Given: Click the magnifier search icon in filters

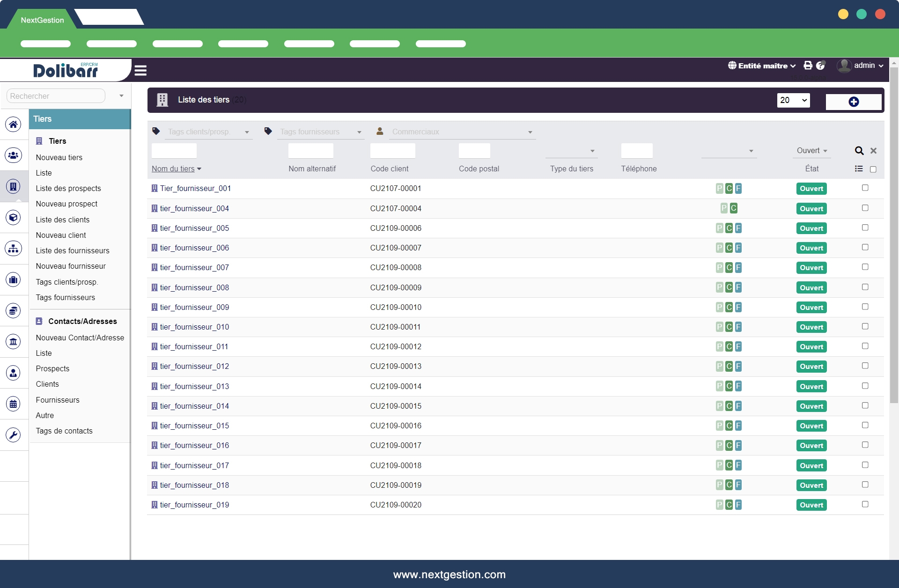Looking at the screenshot, I should (x=859, y=151).
